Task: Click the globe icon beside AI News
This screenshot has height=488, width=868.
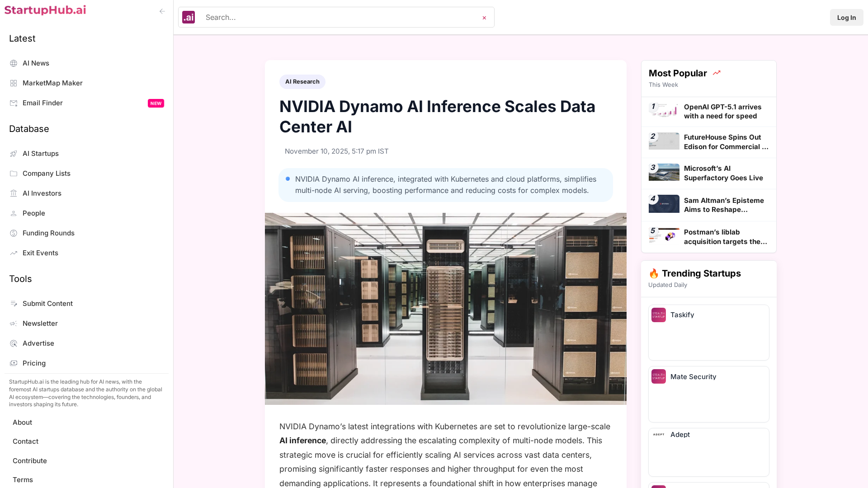Action: pyautogui.click(x=14, y=63)
